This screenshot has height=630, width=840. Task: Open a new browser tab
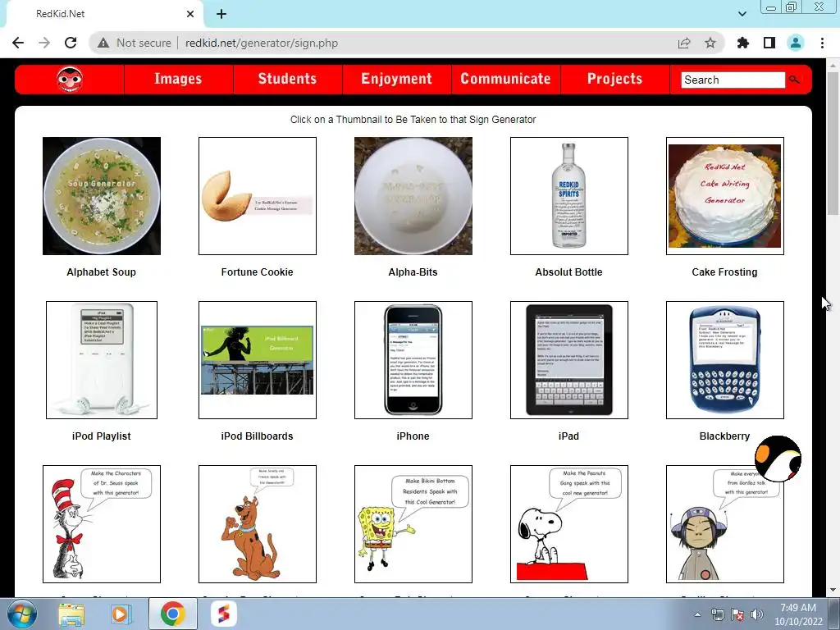click(x=221, y=14)
